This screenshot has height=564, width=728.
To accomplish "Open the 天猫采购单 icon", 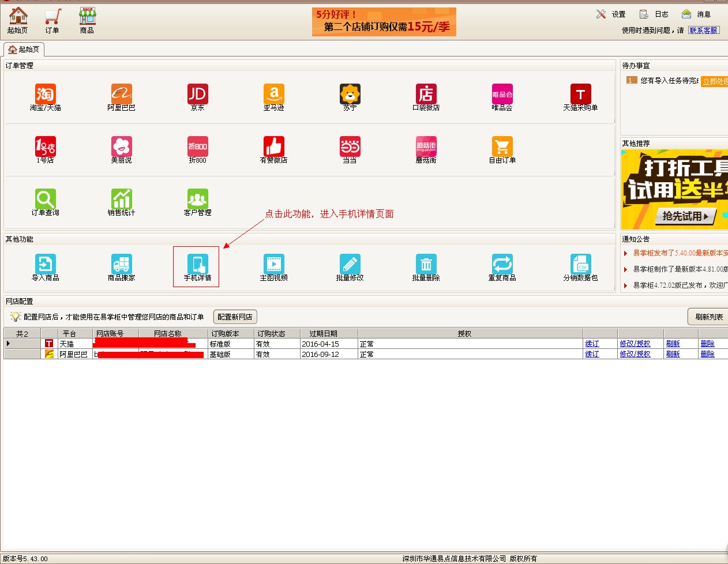I will click(580, 97).
